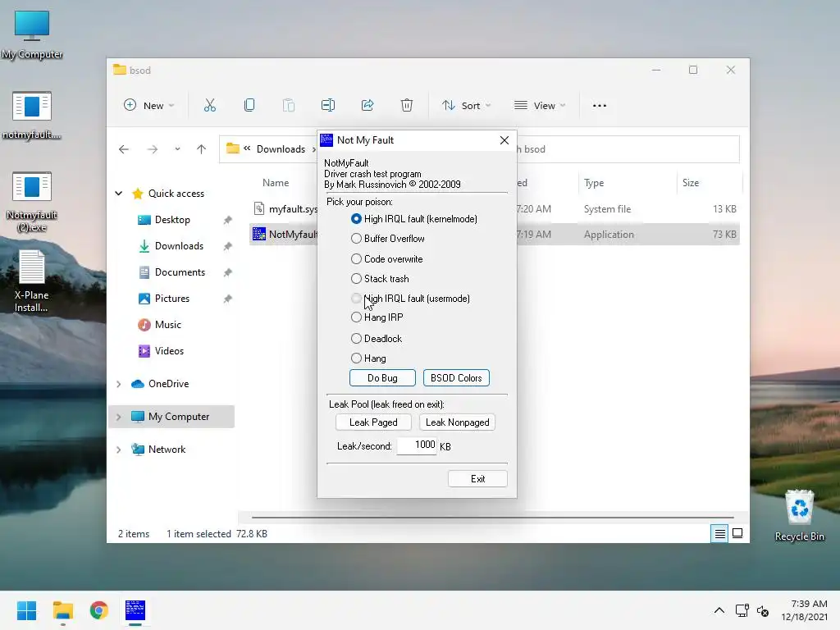Open the Sort dropdown menu
840x630 pixels.
pyautogui.click(x=466, y=106)
